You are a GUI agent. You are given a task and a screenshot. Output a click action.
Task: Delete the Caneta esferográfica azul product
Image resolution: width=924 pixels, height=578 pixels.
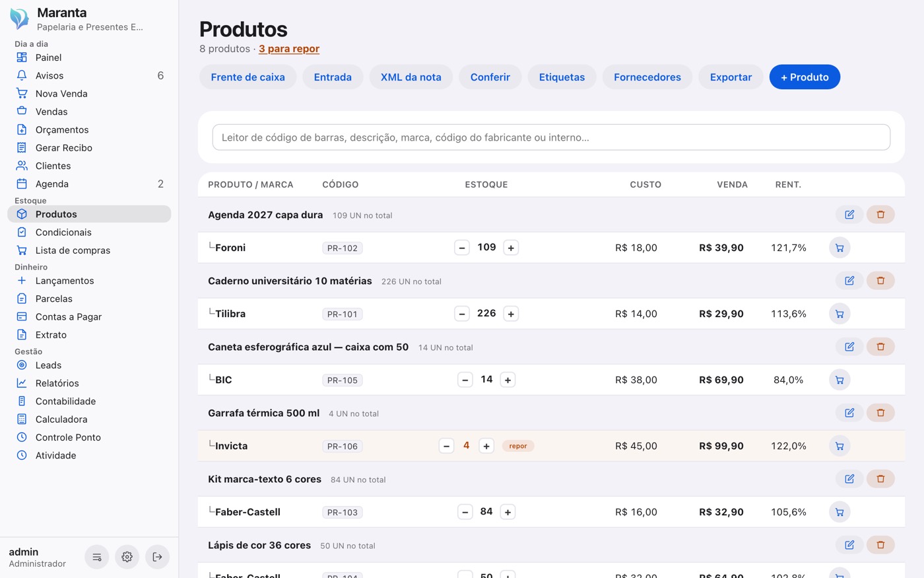pos(880,347)
